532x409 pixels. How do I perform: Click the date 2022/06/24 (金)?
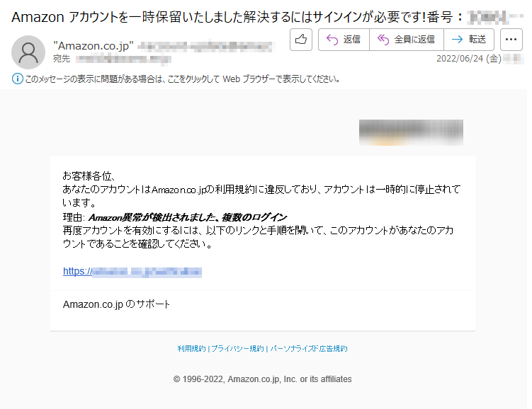[469, 59]
